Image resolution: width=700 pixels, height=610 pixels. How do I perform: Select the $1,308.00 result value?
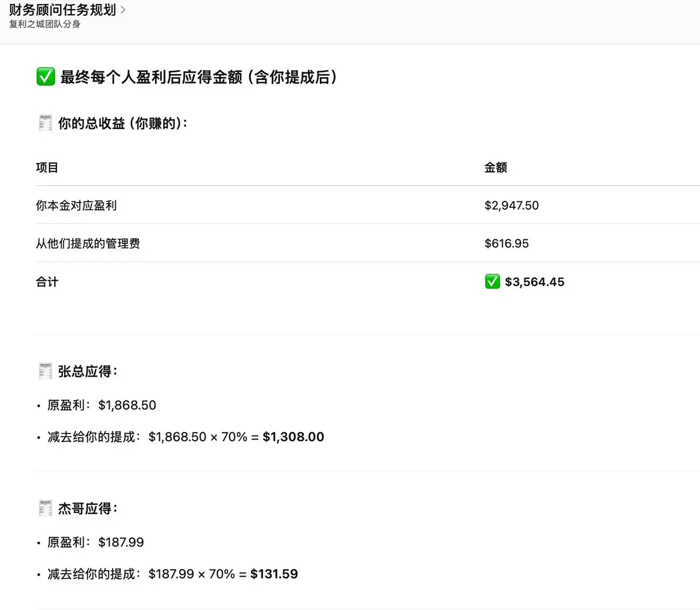click(x=293, y=437)
